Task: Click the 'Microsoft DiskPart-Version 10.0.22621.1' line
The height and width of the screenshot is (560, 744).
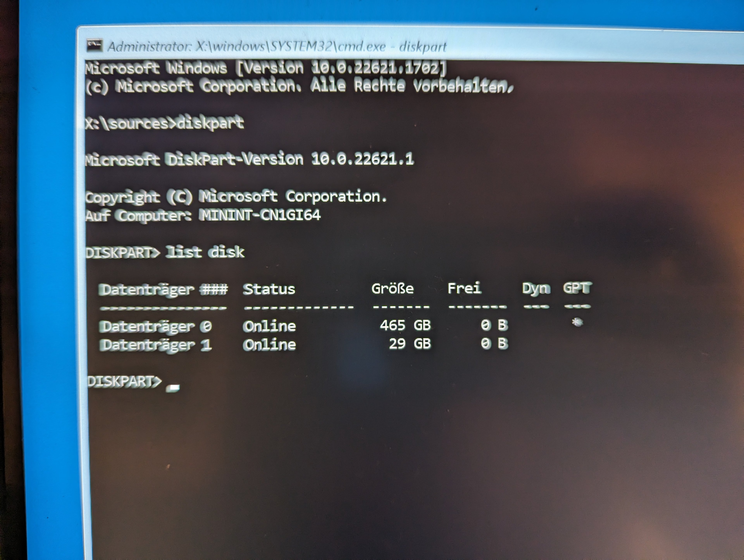Action: point(249,159)
